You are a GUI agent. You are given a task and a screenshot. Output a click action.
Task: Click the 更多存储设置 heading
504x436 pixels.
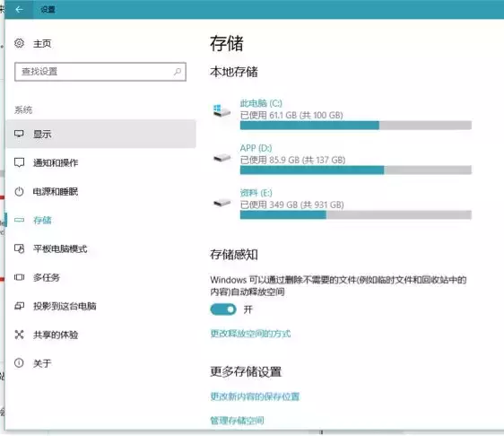(246, 371)
